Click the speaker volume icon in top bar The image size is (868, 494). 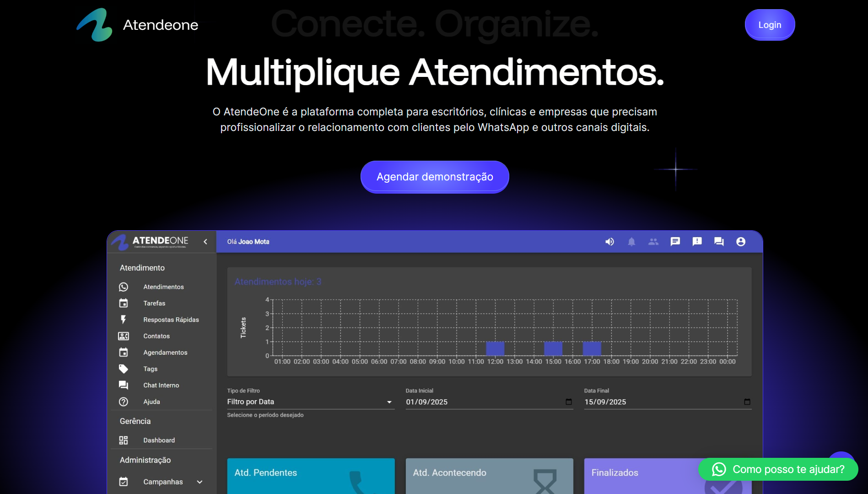609,241
